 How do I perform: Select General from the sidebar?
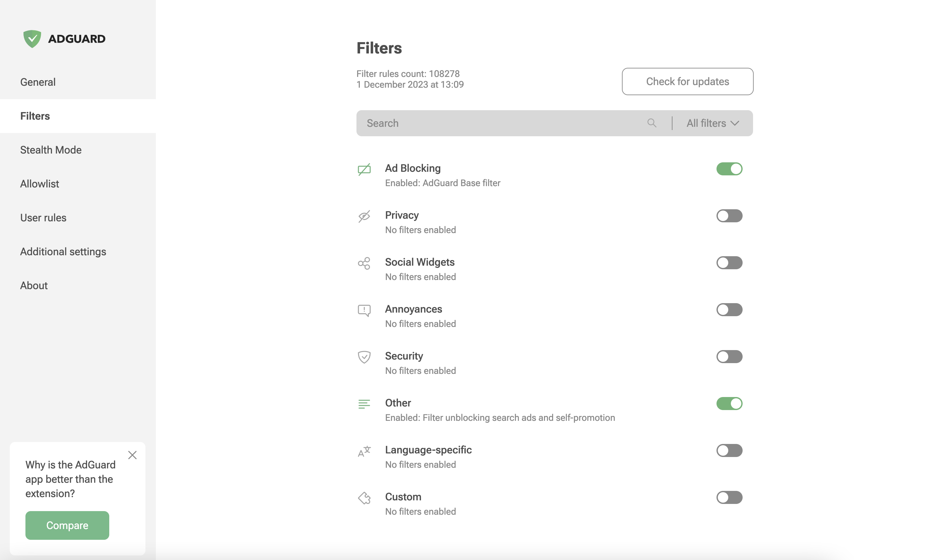tap(38, 81)
